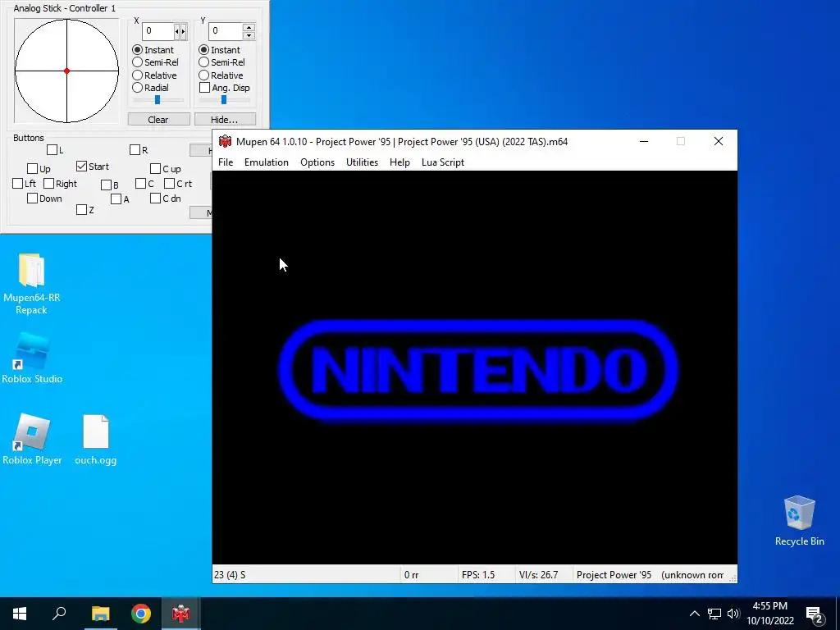Click the Y axis sensitivity slider
This screenshot has width=840, height=630.
click(224, 99)
